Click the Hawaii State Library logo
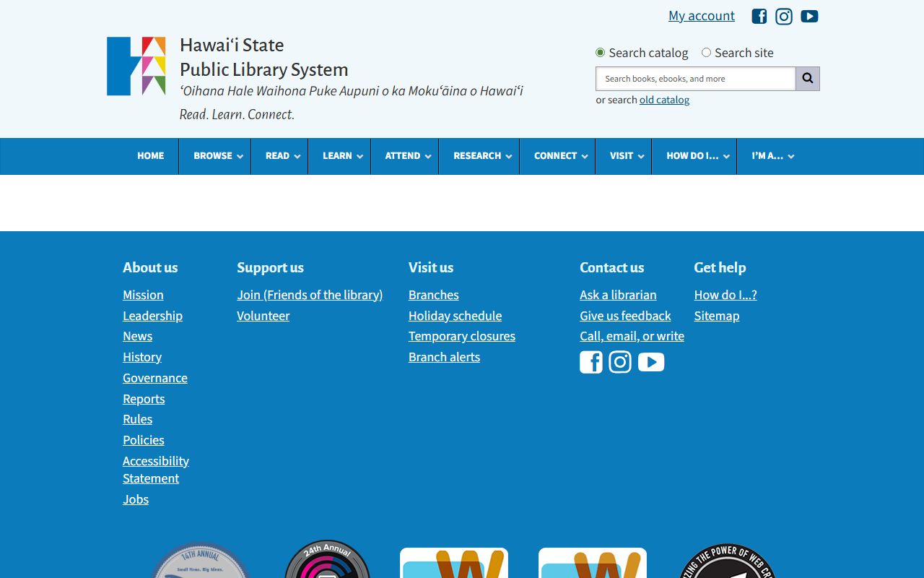The height and width of the screenshot is (578, 924). pos(136,66)
